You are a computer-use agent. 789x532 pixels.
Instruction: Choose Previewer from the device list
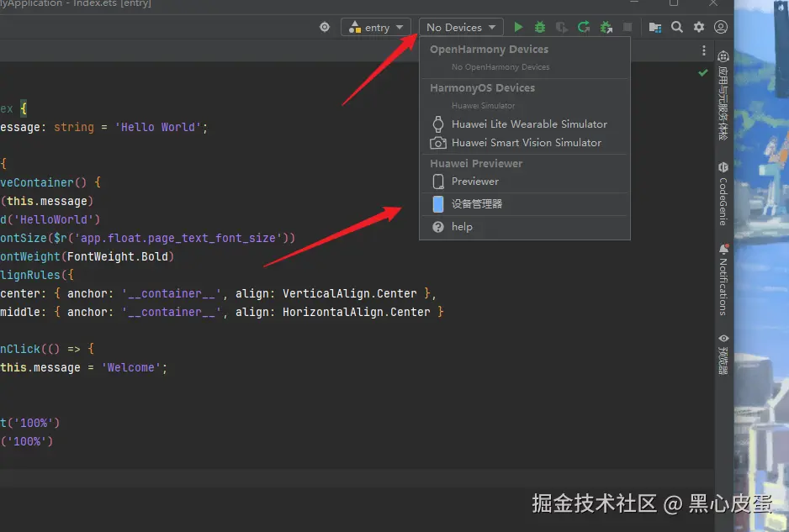click(524, 182)
